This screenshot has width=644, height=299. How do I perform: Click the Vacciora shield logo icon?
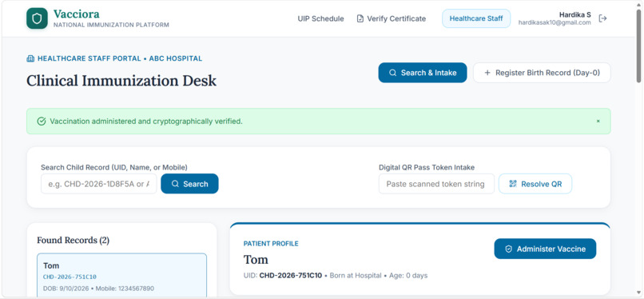[x=37, y=18]
